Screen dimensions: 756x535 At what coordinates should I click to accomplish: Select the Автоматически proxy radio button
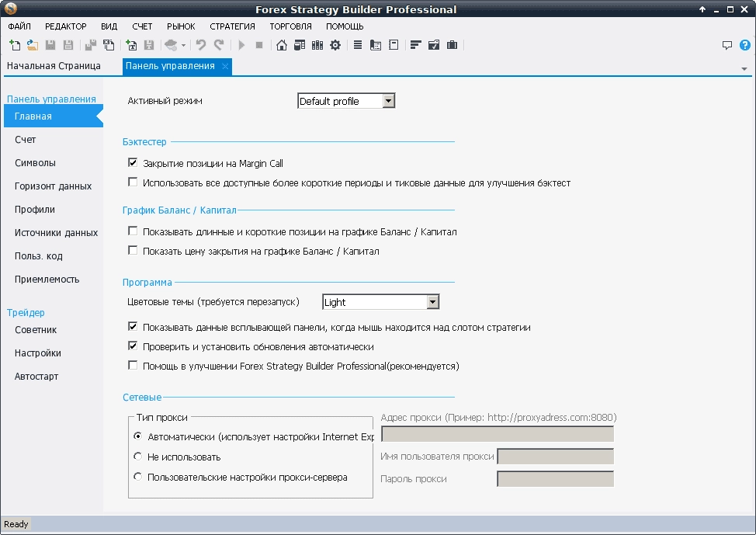tap(138, 436)
